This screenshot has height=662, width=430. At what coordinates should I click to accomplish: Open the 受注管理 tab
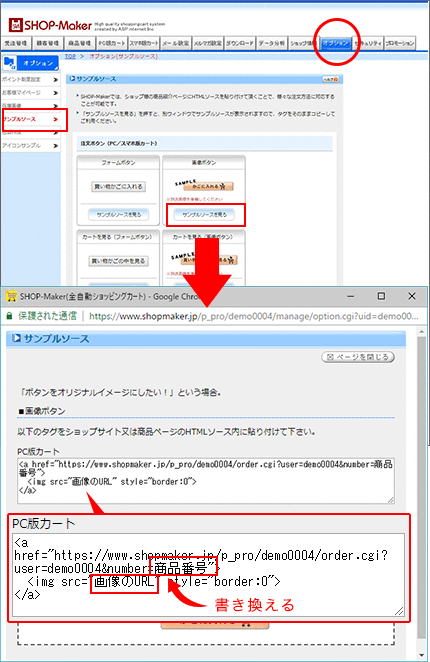click(16, 43)
